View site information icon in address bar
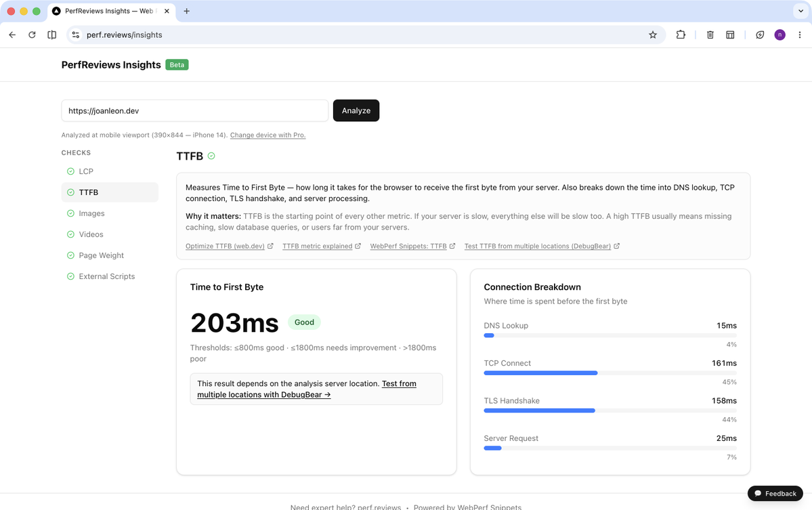812x510 pixels. pos(76,35)
